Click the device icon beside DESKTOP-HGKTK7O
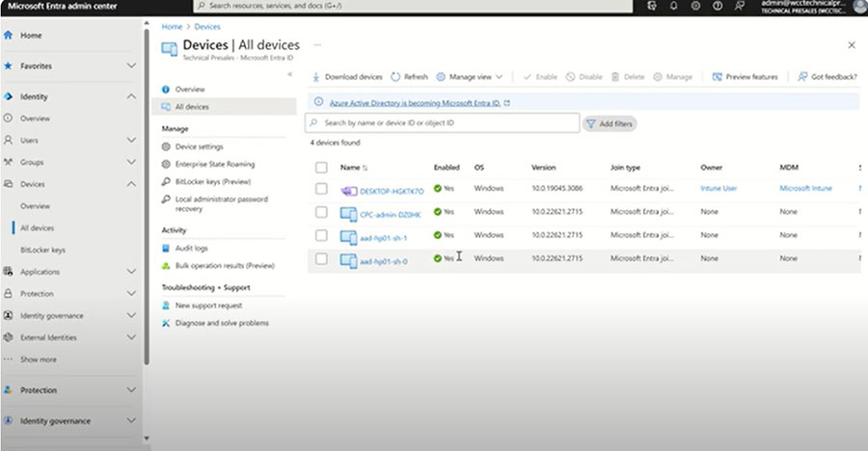The height and width of the screenshot is (451, 868). point(348,192)
